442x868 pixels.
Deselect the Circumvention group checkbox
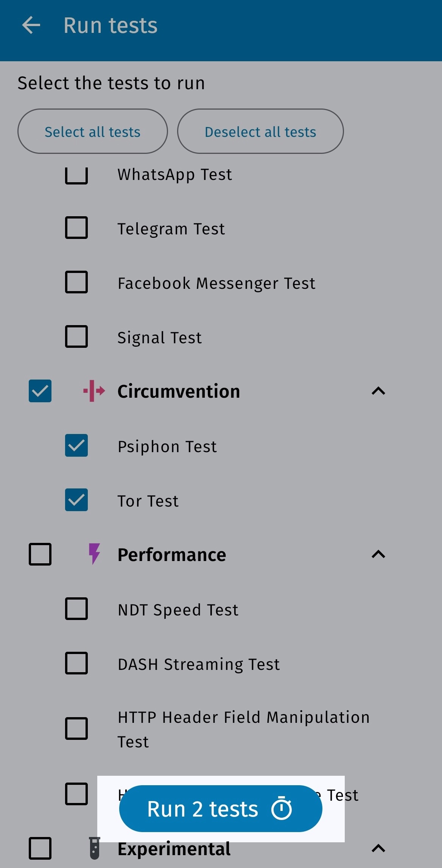tap(40, 391)
